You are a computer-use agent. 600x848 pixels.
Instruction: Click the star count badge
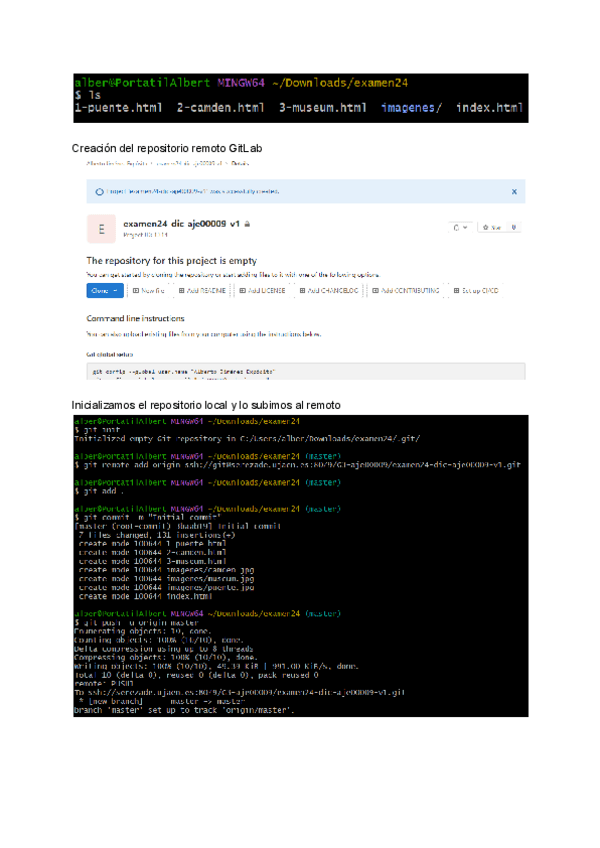tap(514, 228)
